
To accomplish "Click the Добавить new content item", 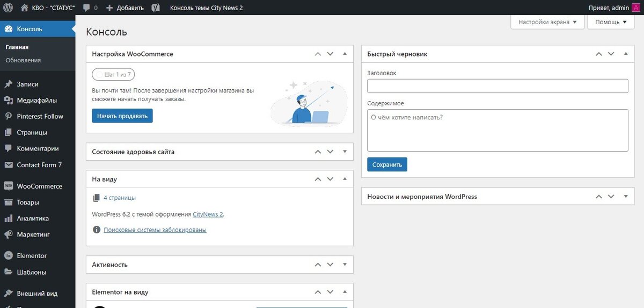I will [x=125, y=8].
